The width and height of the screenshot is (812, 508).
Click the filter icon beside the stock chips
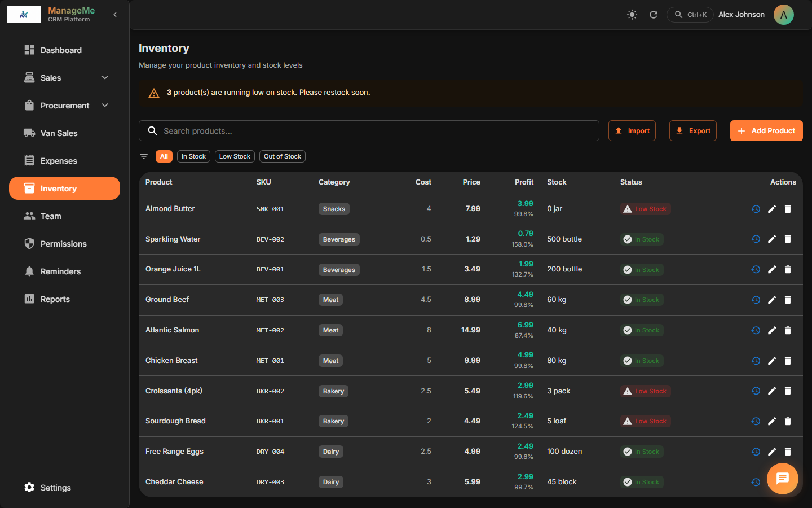point(144,156)
